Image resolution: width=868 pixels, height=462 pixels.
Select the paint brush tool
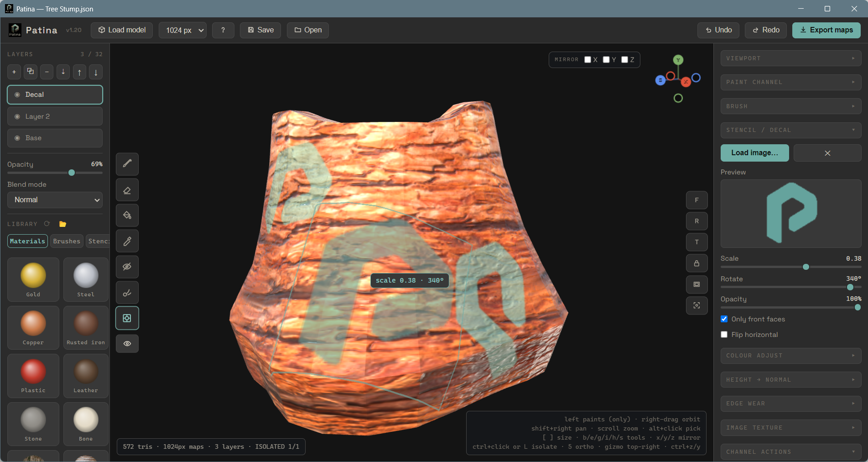[x=127, y=164]
